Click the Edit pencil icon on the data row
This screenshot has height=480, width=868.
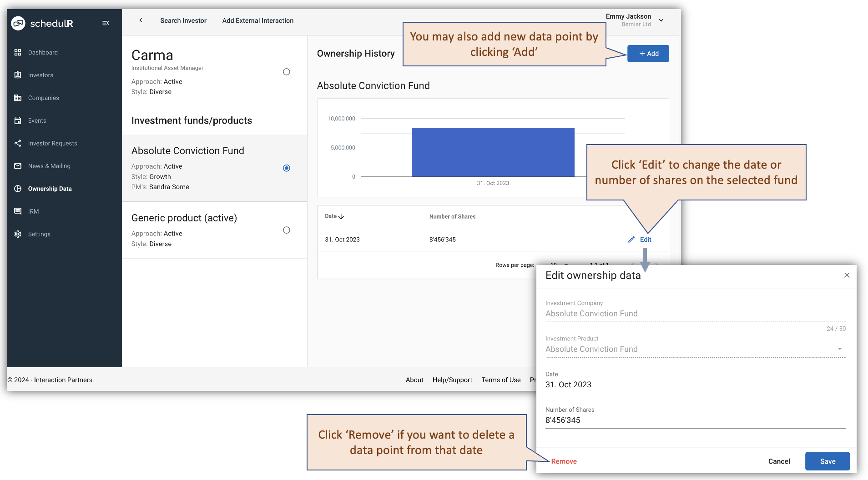click(x=631, y=239)
